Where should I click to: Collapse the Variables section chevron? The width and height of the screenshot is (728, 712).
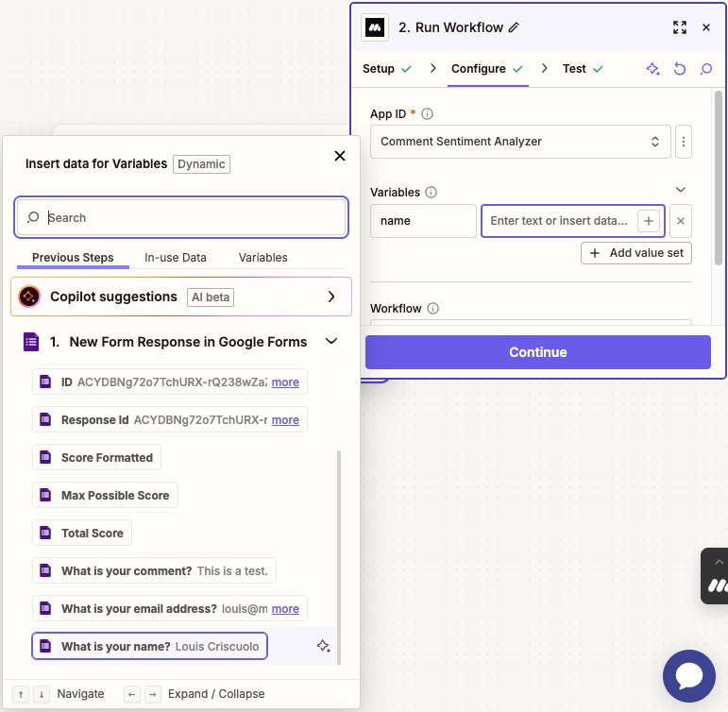tap(681, 190)
